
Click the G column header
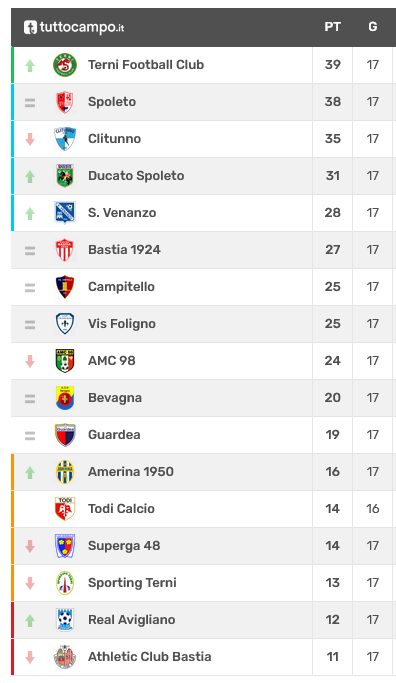pos(372,27)
